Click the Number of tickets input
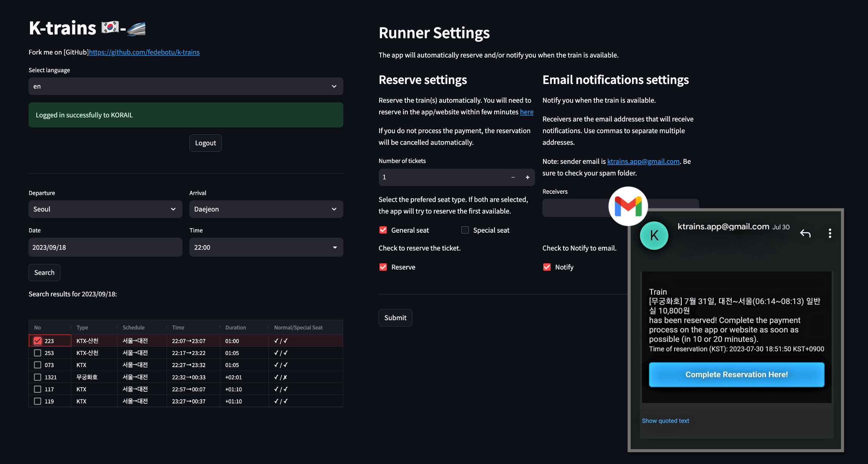868x464 pixels. click(x=443, y=177)
